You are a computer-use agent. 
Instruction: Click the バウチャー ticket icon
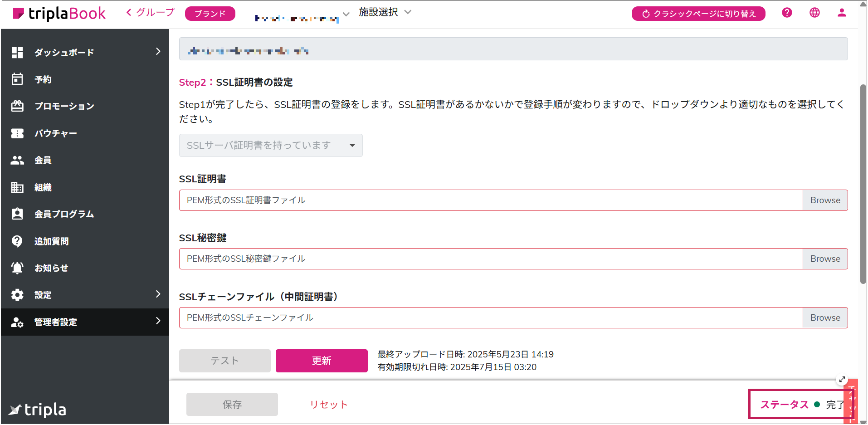(17, 133)
